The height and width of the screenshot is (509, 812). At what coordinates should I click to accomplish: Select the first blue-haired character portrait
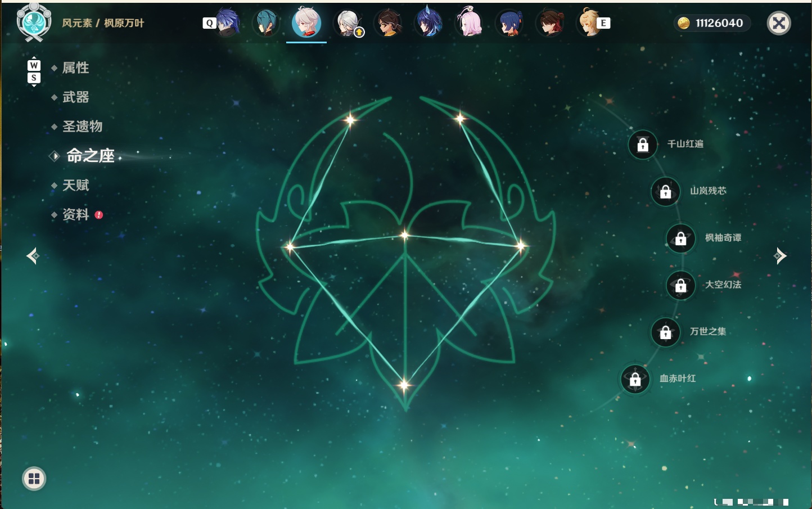point(227,22)
